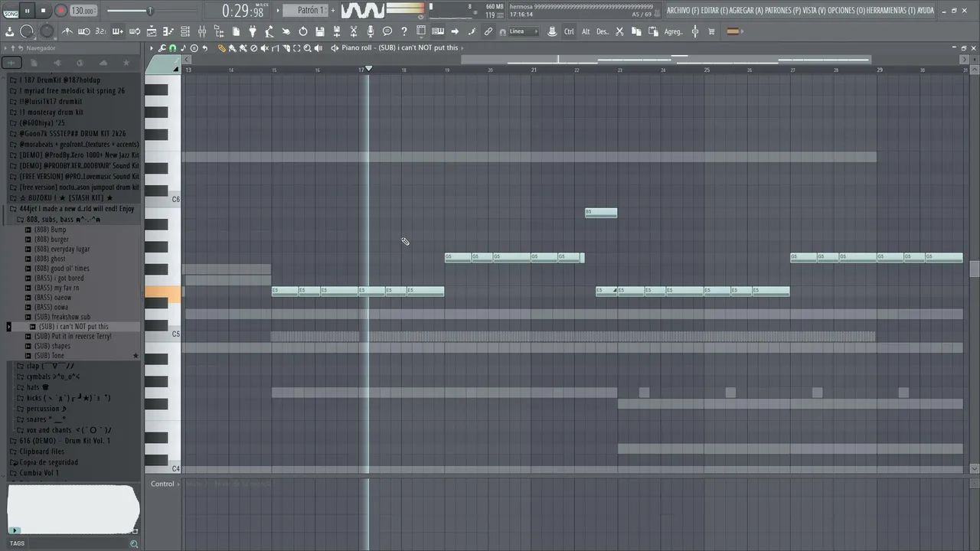Screen dimensions: 980x551
Task: Select the pencil draw tool
Action: [222, 47]
